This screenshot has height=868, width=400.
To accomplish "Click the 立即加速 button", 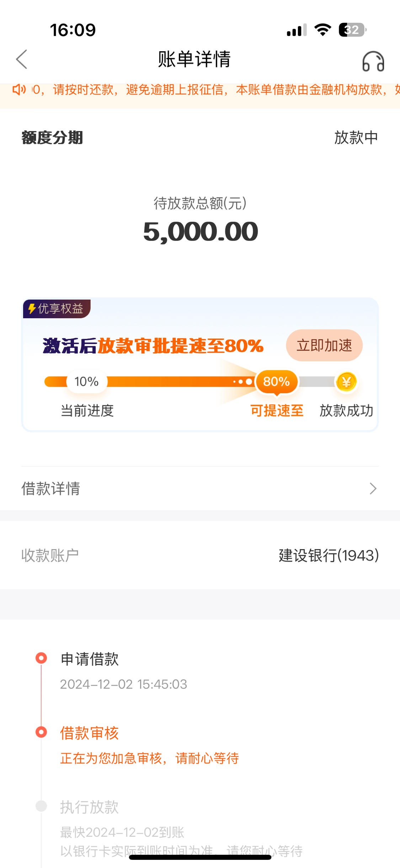I will click(x=324, y=345).
